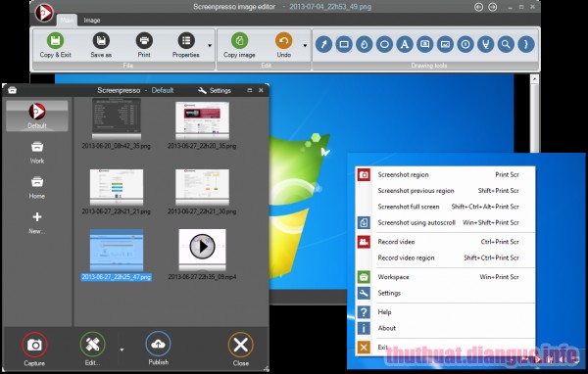The height and width of the screenshot is (374, 588).
Task: Undo the last edit
Action: [284, 45]
